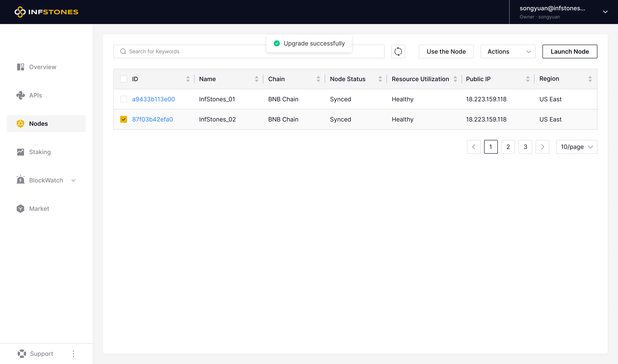Uncheck the InfStones_02 row checkbox

(124, 119)
